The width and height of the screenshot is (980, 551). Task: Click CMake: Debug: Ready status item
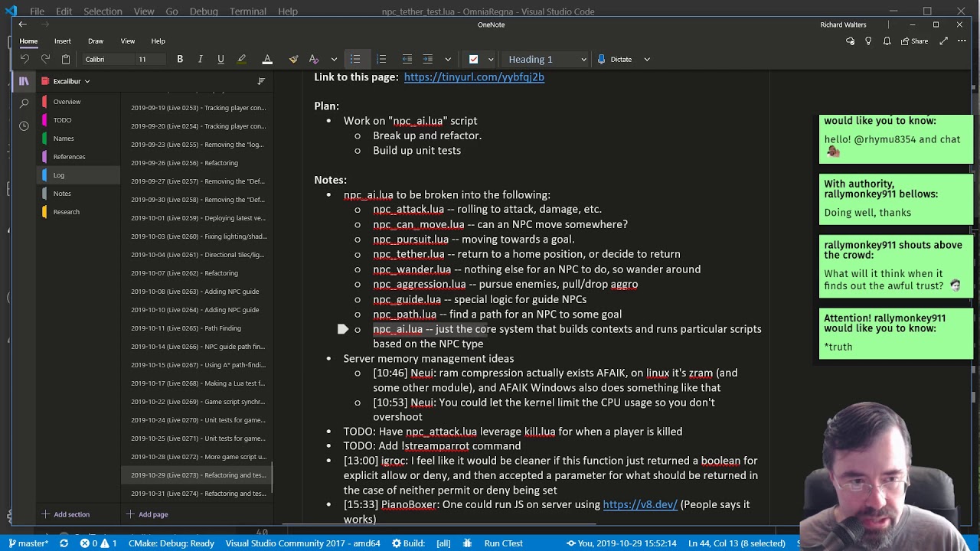point(171,543)
